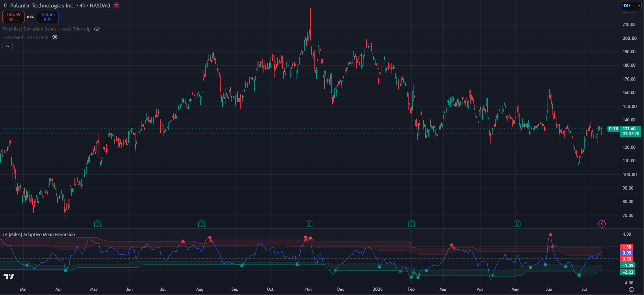
Task: Select the Deviation Bands indicator label
Action: coord(46,29)
